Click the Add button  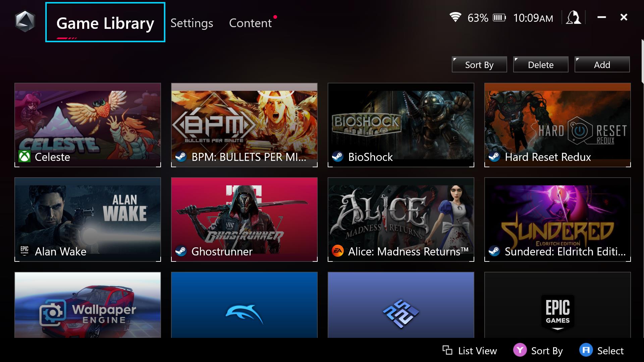pos(602,65)
